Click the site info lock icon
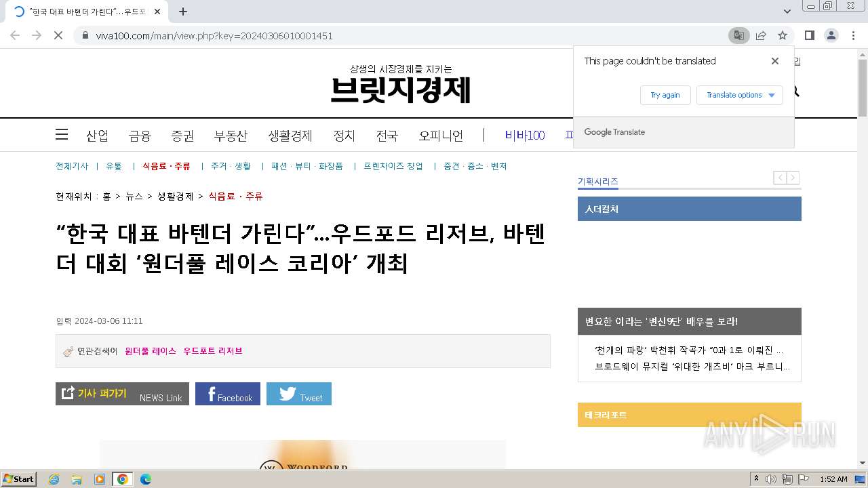Image resolution: width=868 pixels, height=488 pixels. 85,35
